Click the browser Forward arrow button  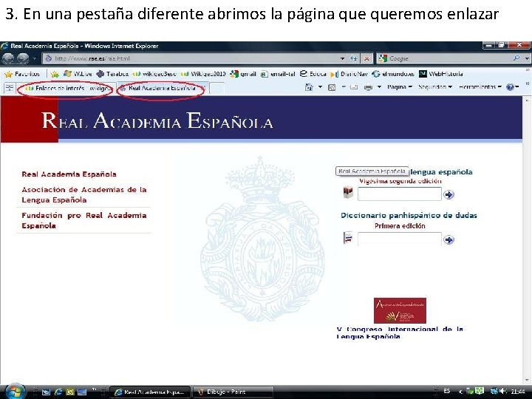tap(23, 58)
